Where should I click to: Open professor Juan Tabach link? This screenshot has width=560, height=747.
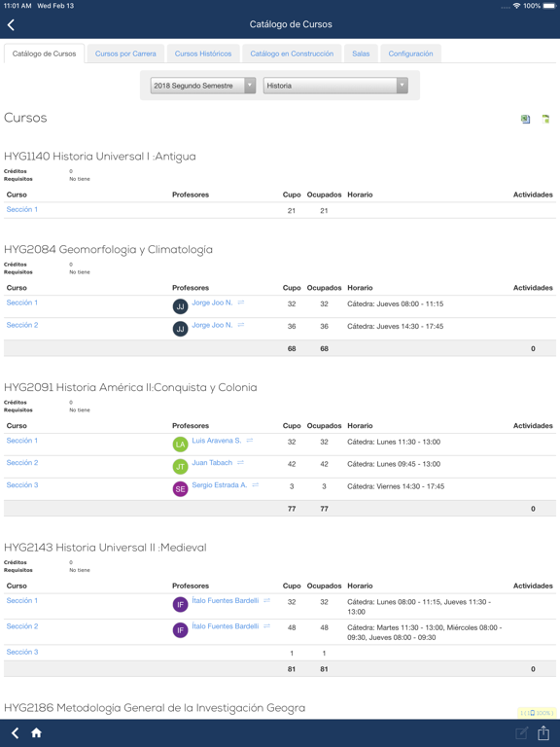pyautogui.click(x=212, y=463)
